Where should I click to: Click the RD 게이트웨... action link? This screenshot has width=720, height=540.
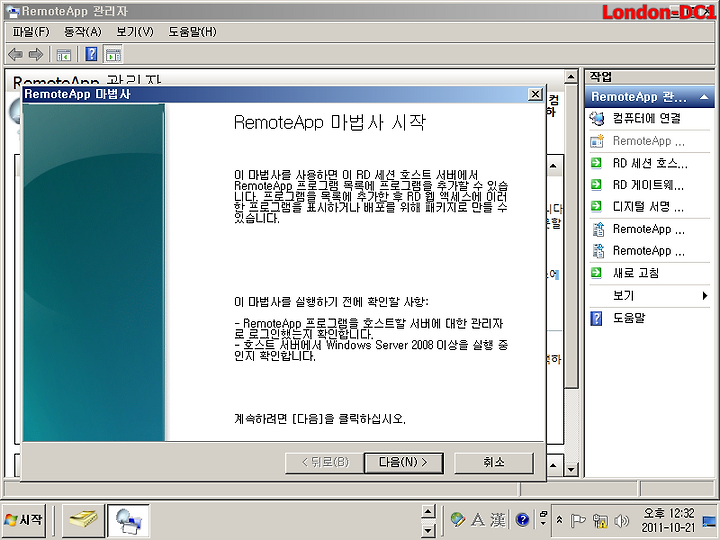coord(648,185)
